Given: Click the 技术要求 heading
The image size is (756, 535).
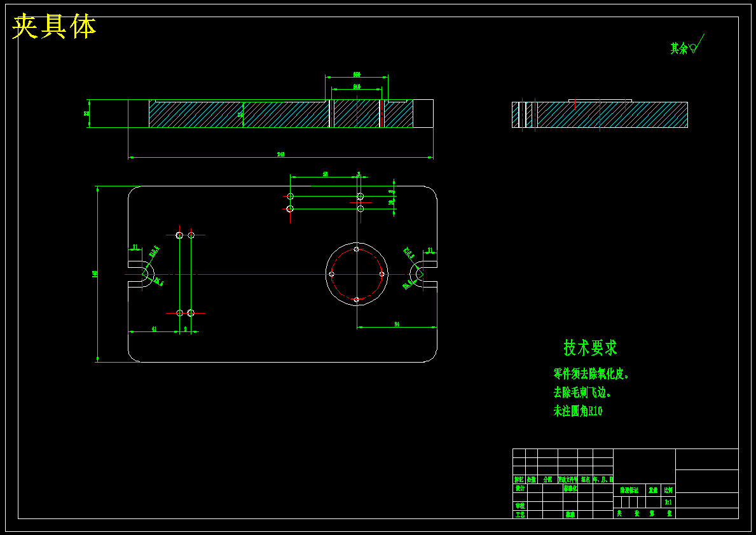Looking at the screenshot, I should 590,347.
